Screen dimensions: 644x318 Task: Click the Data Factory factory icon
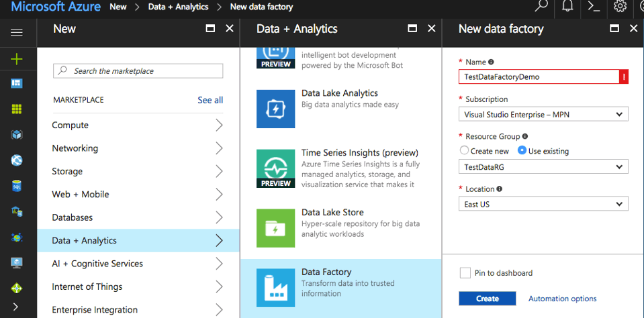coord(275,288)
